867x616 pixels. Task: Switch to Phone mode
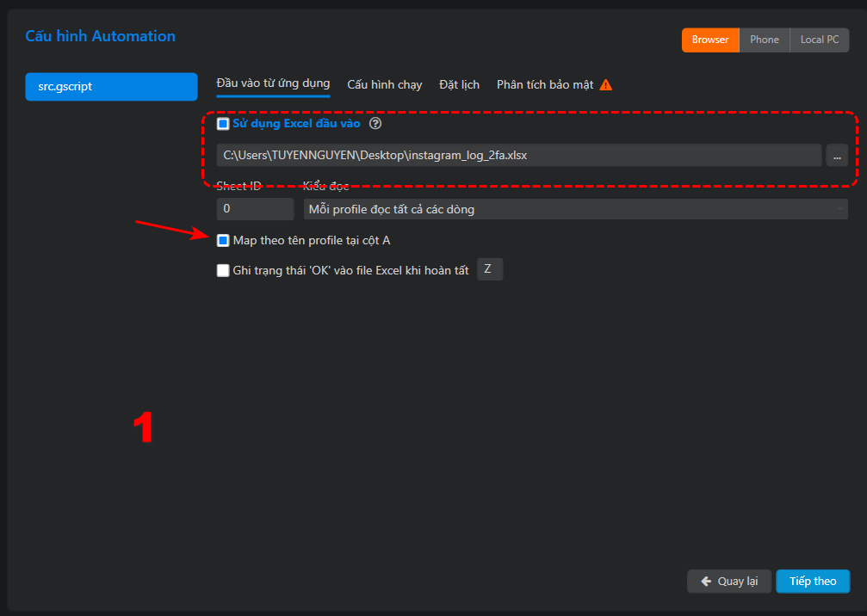click(764, 40)
